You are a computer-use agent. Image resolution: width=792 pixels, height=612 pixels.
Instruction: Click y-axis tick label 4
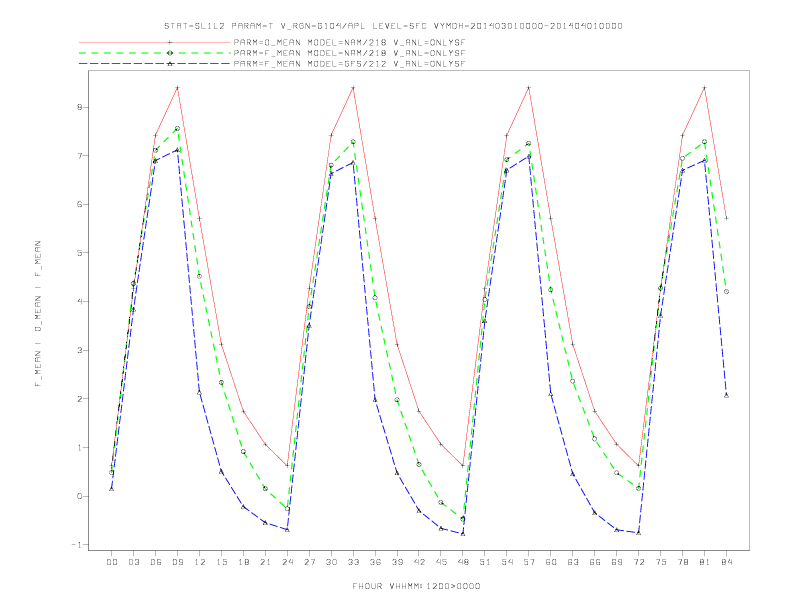[80, 301]
